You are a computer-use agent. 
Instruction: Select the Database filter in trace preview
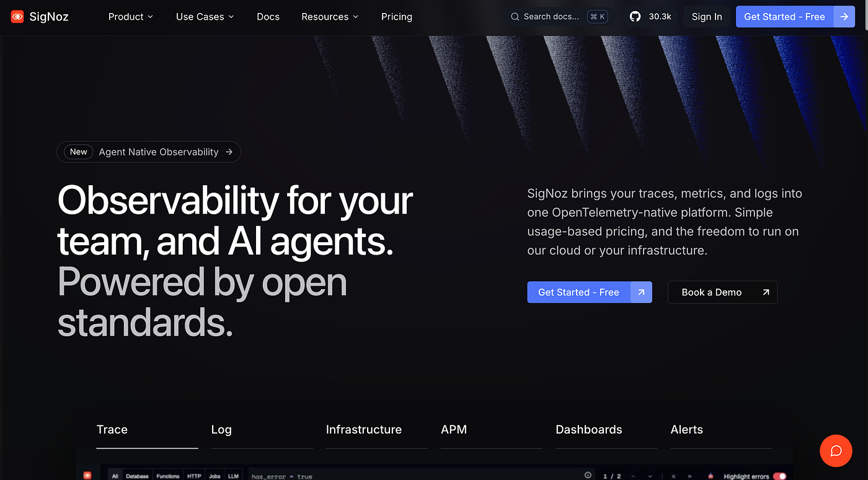(137, 476)
